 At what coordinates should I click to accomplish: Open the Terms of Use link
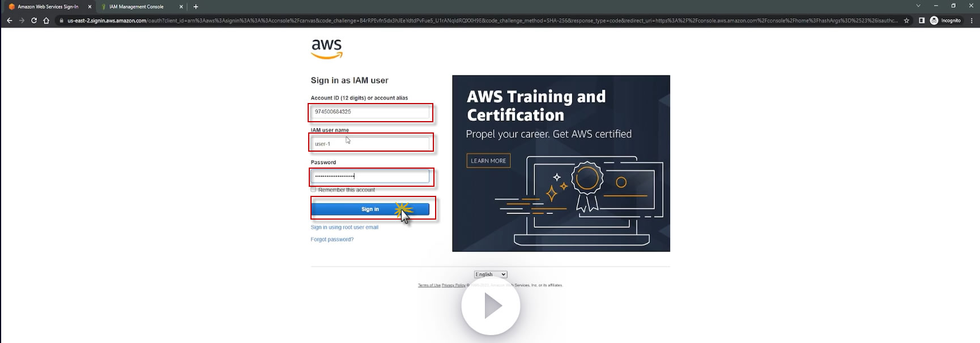point(429,285)
